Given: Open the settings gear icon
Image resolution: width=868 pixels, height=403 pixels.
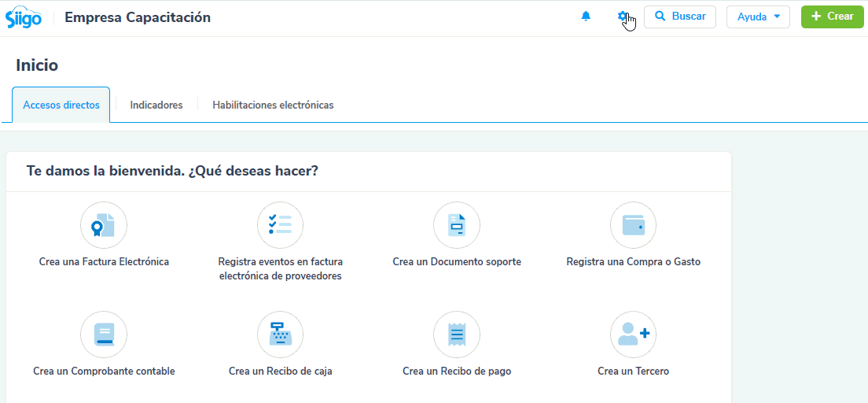Looking at the screenshot, I should pyautogui.click(x=623, y=17).
